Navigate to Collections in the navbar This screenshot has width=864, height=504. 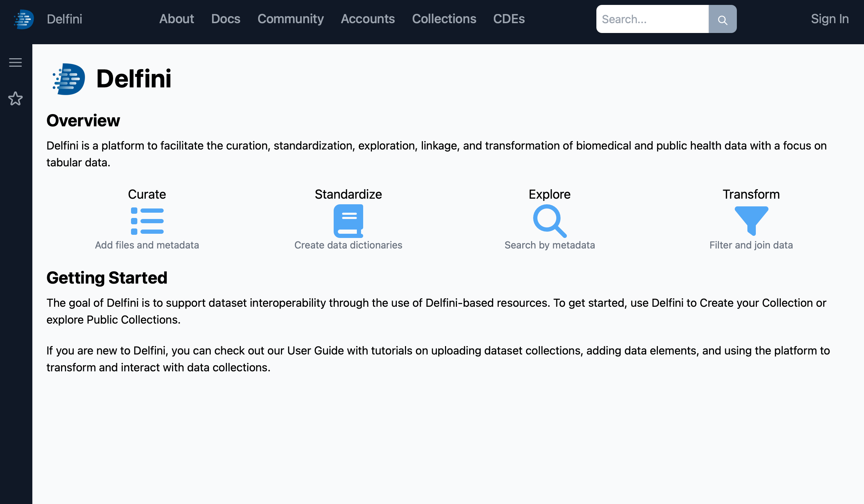point(444,19)
